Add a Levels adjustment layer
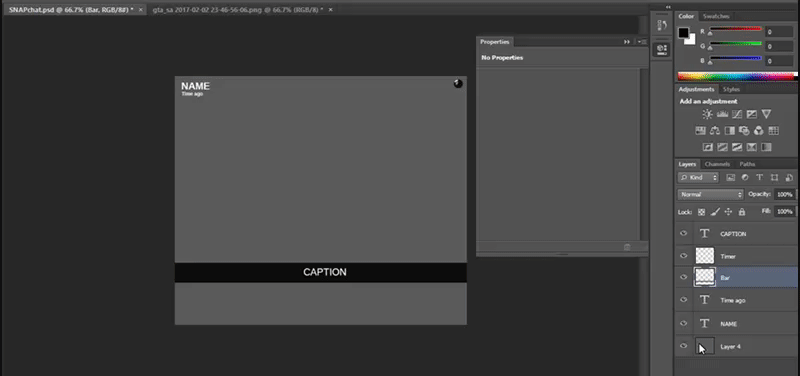The image size is (800, 376). click(x=722, y=114)
